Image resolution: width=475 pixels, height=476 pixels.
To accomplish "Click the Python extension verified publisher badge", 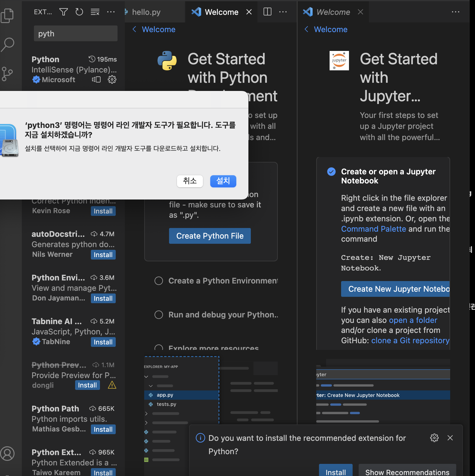I will pyautogui.click(x=36, y=80).
